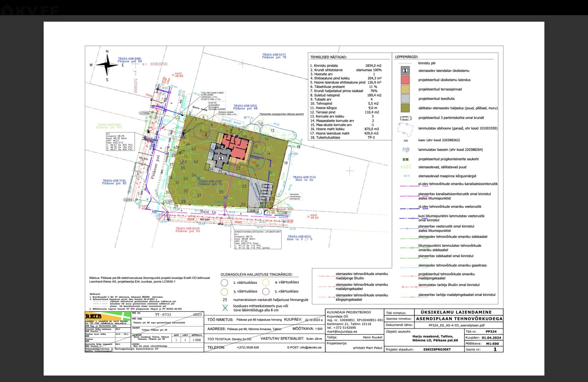Click the blue X nonexistent tree symbol

pyautogui.click(x=225, y=308)
